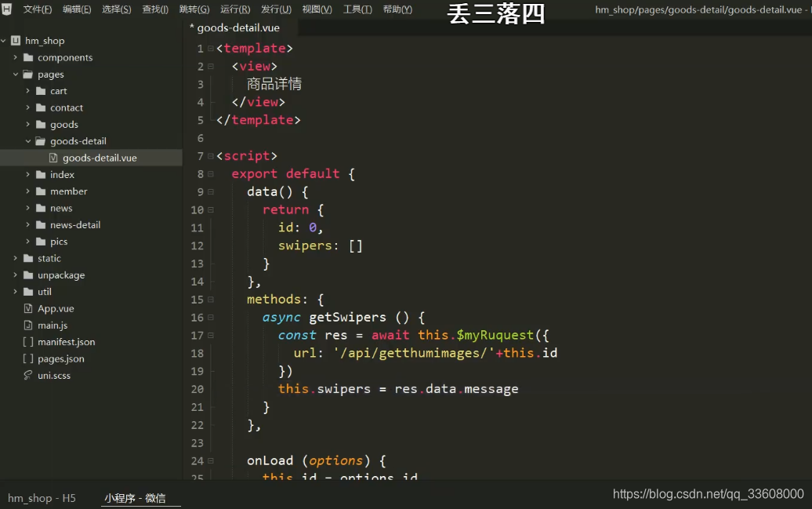Click the member folder icon
Screen dimensions: 812x509
pyautogui.click(x=41, y=191)
